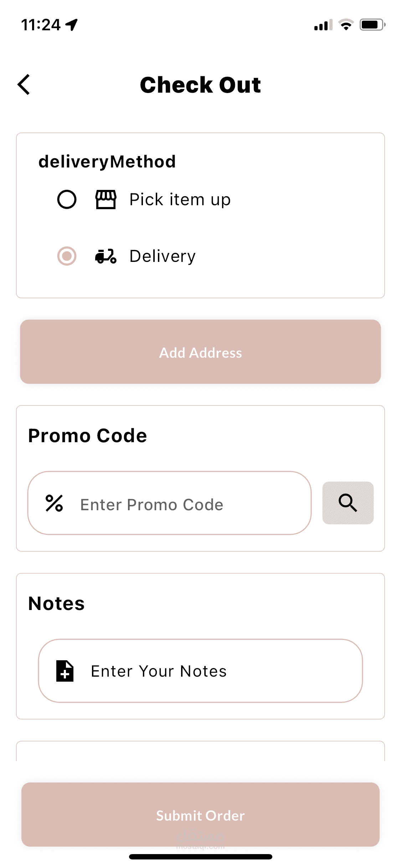Tap the Wi-Fi status icon
The width and height of the screenshot is (401, 868).
[x=345, y=25]
